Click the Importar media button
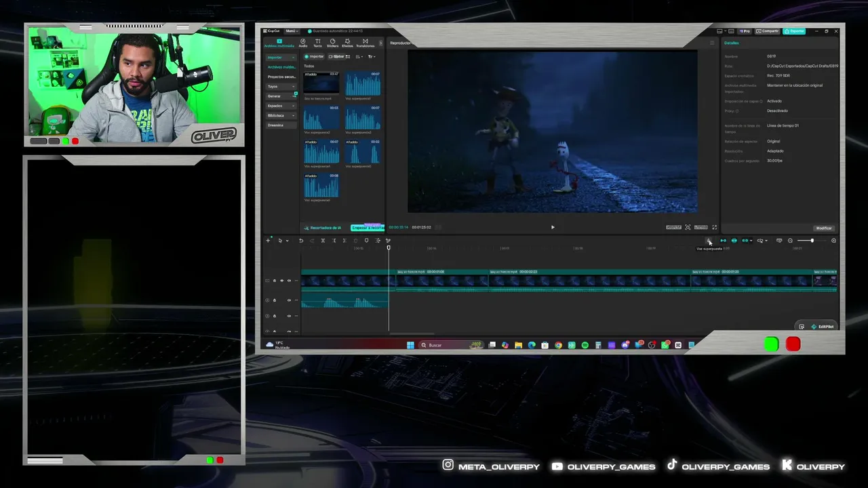 click(314, 56)
